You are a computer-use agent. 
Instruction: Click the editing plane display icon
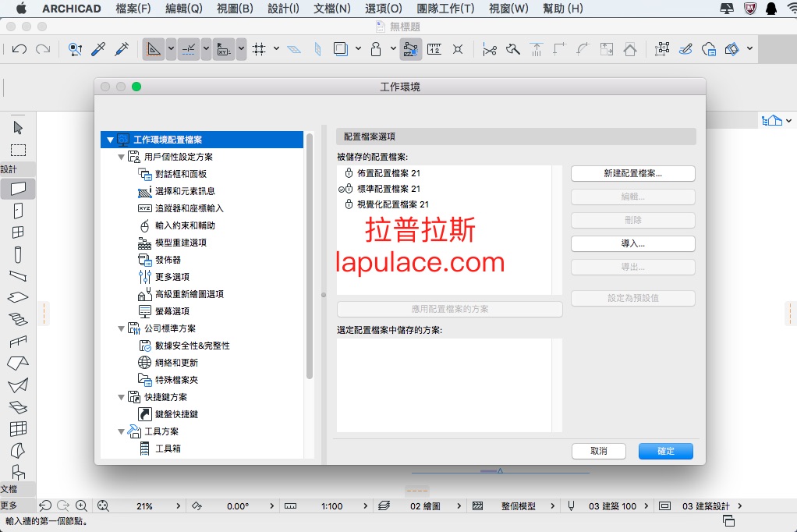click(x=294, y=49)
